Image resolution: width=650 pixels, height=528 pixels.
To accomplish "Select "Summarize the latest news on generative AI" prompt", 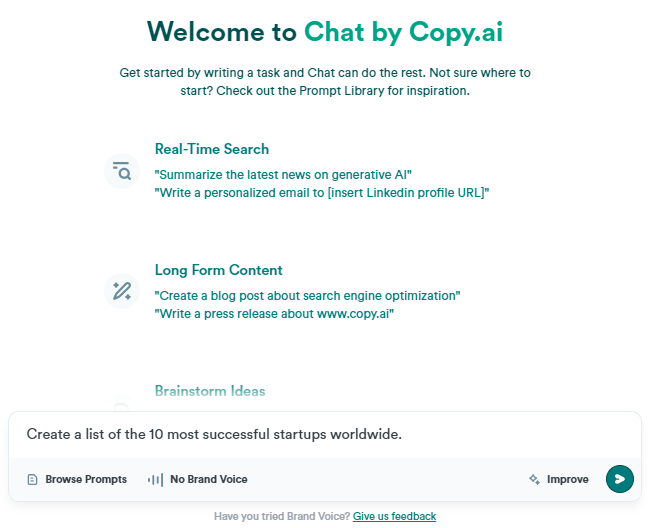I will (283, 174).
